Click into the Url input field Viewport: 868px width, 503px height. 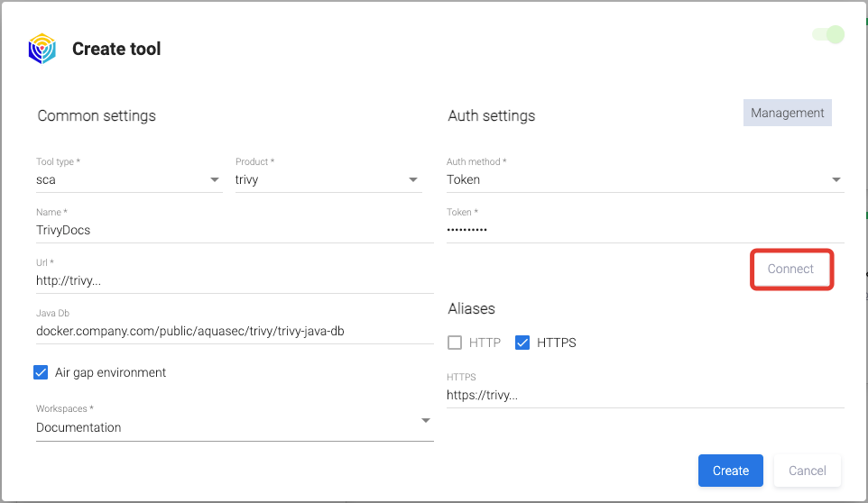234,280
